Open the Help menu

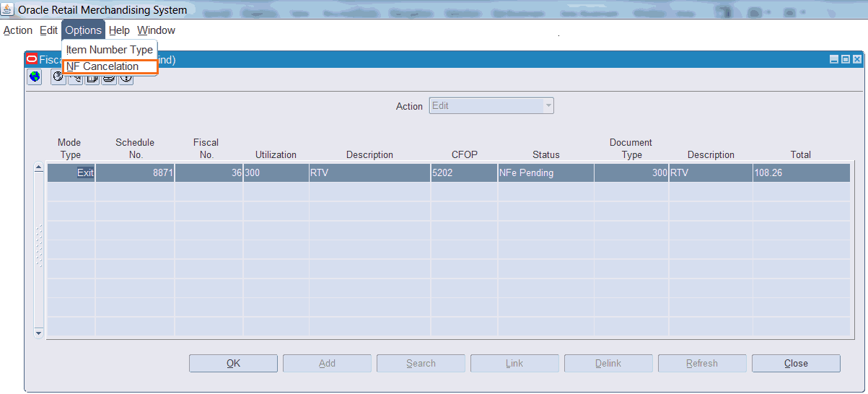(x=119, y=30)
